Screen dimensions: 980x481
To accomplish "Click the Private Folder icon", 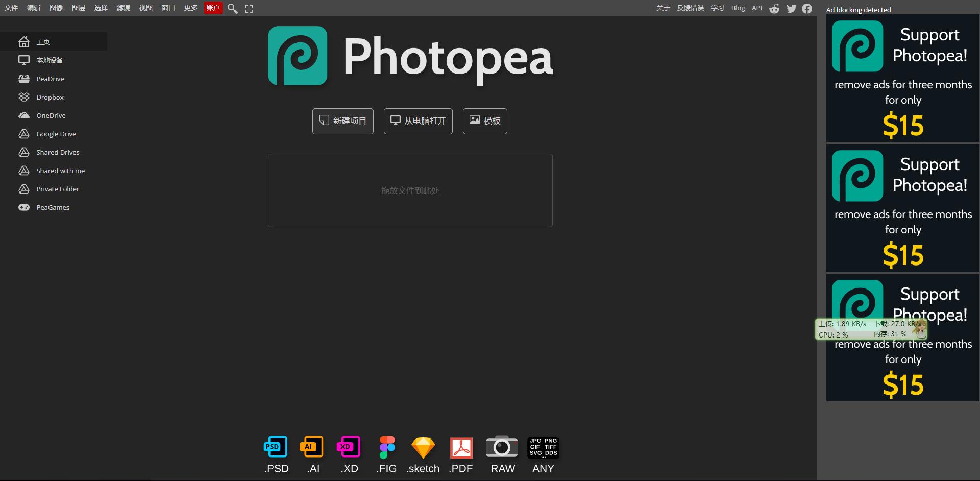I will [23, 189].
